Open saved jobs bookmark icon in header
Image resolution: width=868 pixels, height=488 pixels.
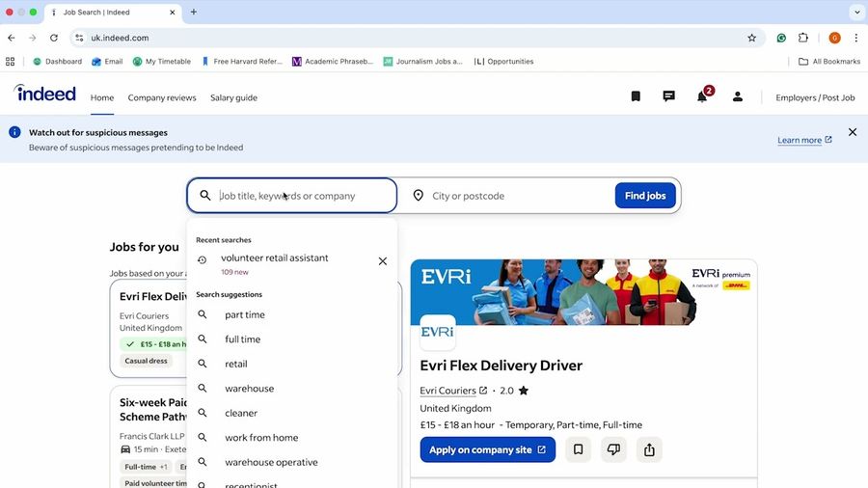coord(636,96)
